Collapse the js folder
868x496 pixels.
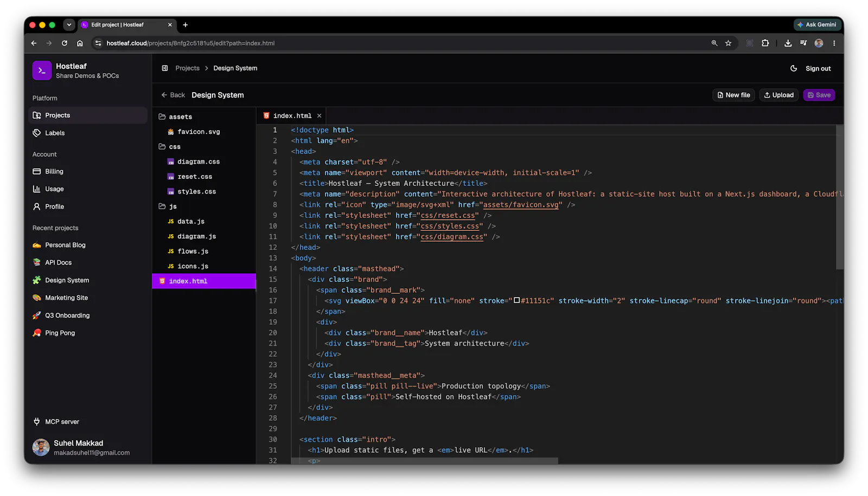coord(204,206)
